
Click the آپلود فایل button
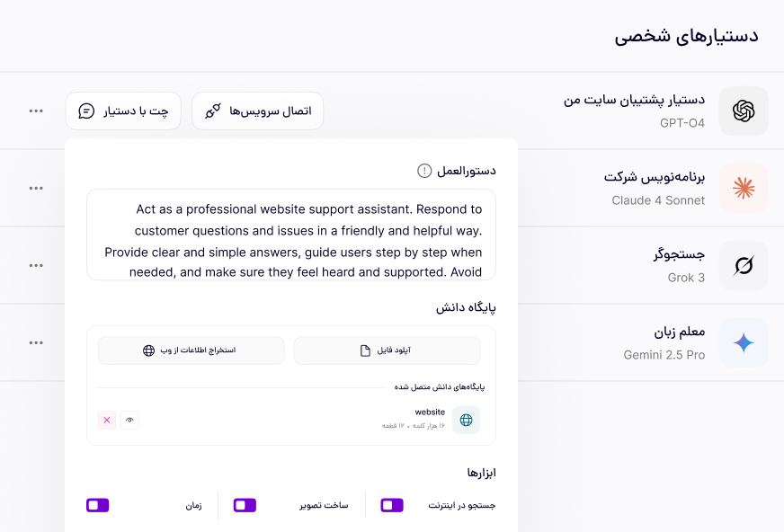387,350
